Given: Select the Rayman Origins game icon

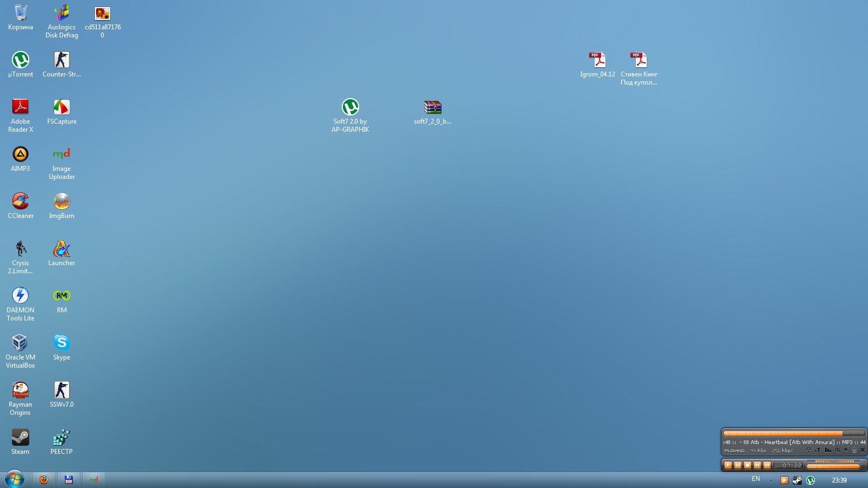Looking at the screenshot, I should click(21, 390).
